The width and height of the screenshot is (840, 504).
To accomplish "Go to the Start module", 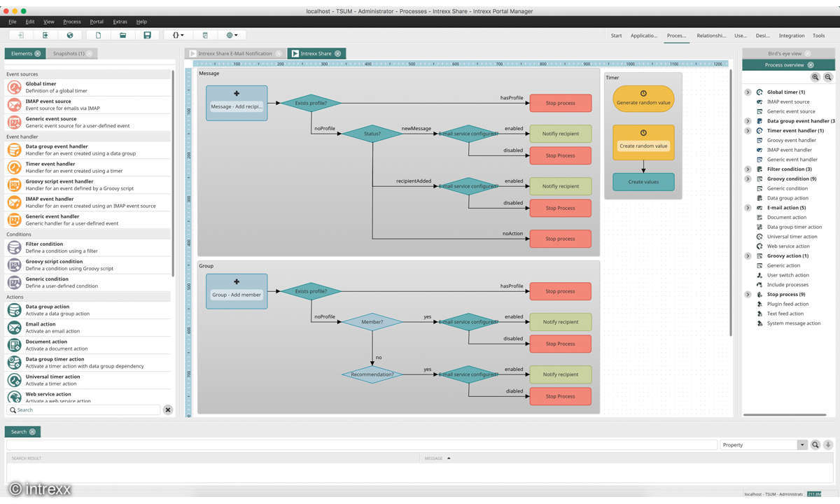I will click(x=616, y=36).
